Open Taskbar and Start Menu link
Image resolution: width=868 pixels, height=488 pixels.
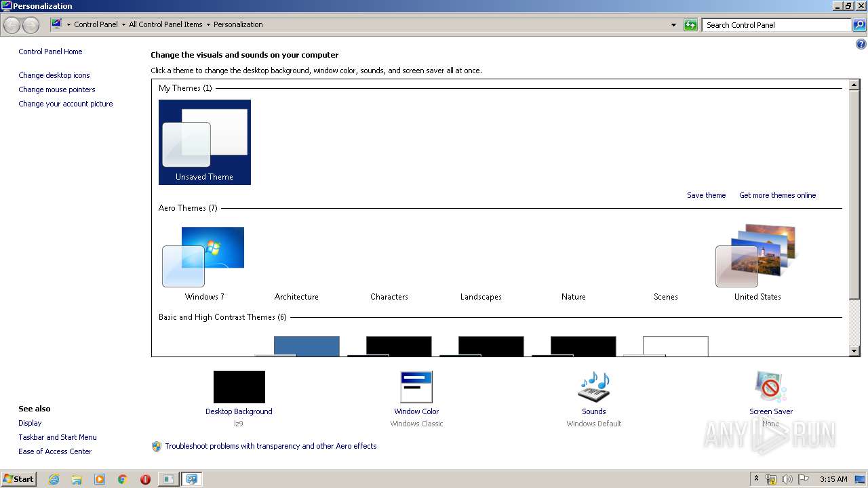(x=58, y=437)
